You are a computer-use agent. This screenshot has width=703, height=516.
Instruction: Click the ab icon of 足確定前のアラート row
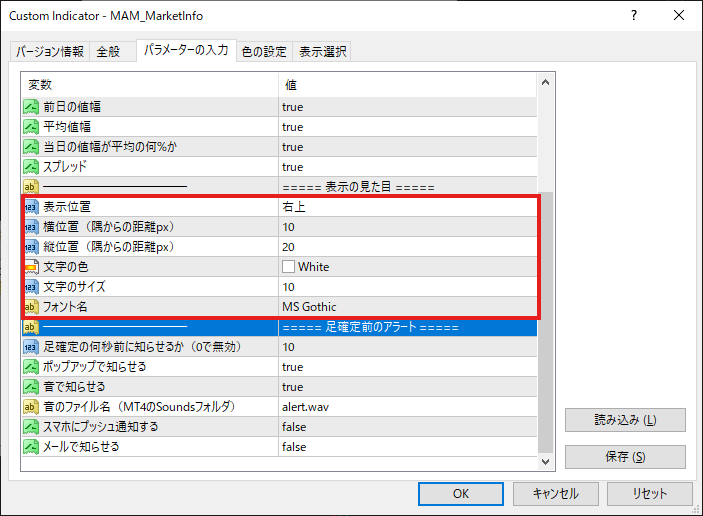[31, 327]
